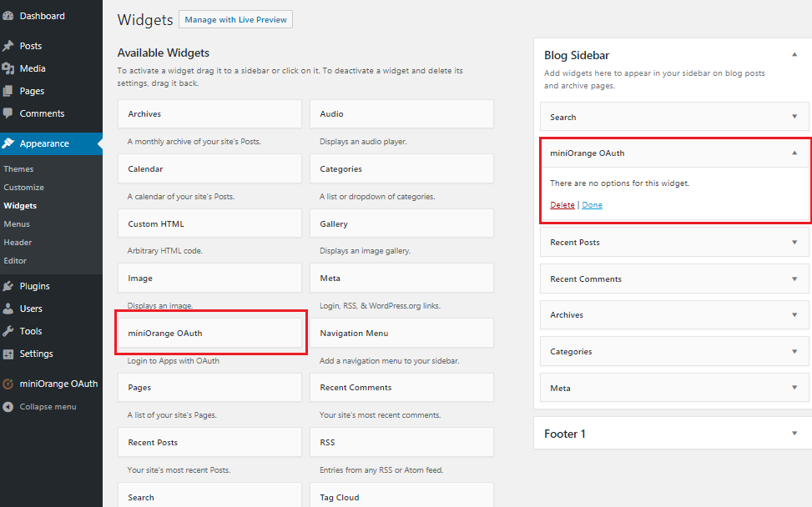
Task: Open the Plugins menu
Action: (35, 286)
